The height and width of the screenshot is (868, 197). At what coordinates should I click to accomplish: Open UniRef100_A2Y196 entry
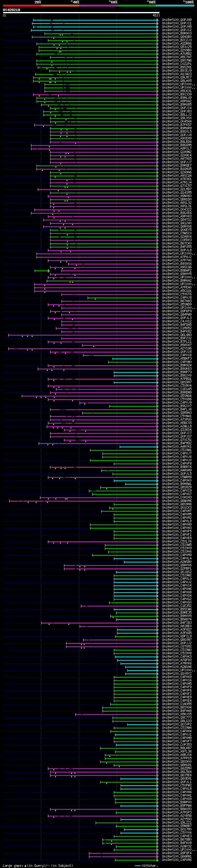[177, 349]
